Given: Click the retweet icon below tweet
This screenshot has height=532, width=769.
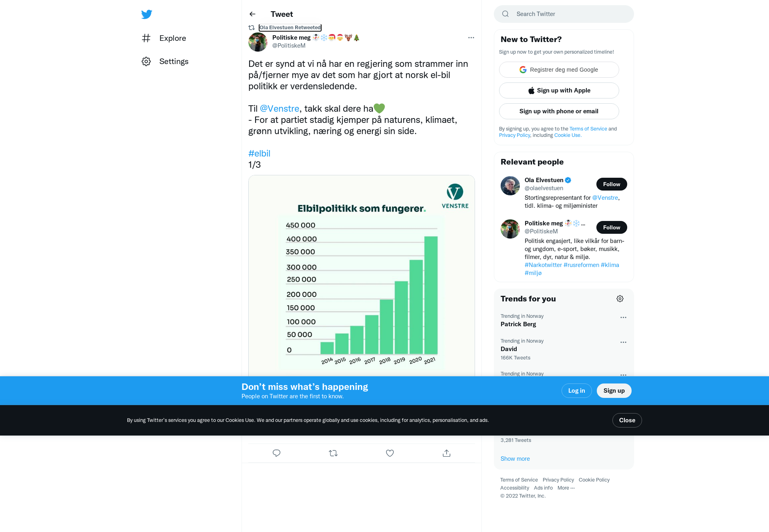Looking at the screenshot, I should pyautogui.click(x=333, y=453).
